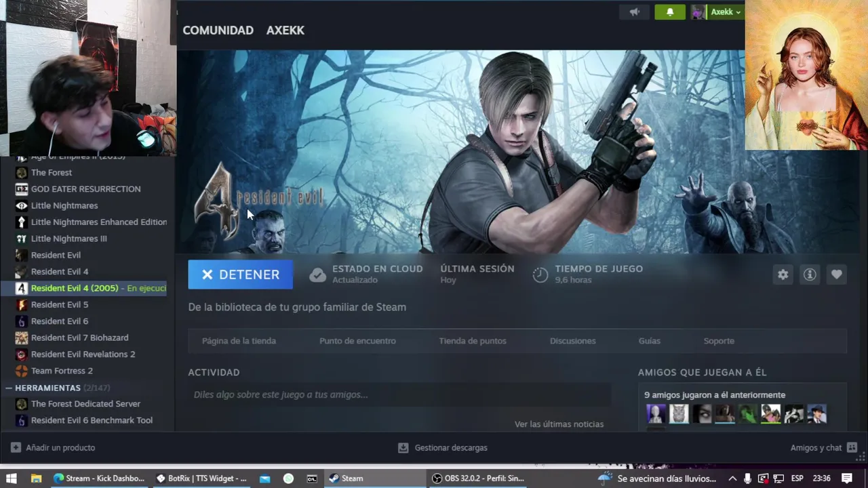Image resolution: width=868 pixels, height=488 pixels.
Task: Switch to OBS 32.0.2 taskbar window
Action: point(479,479)
